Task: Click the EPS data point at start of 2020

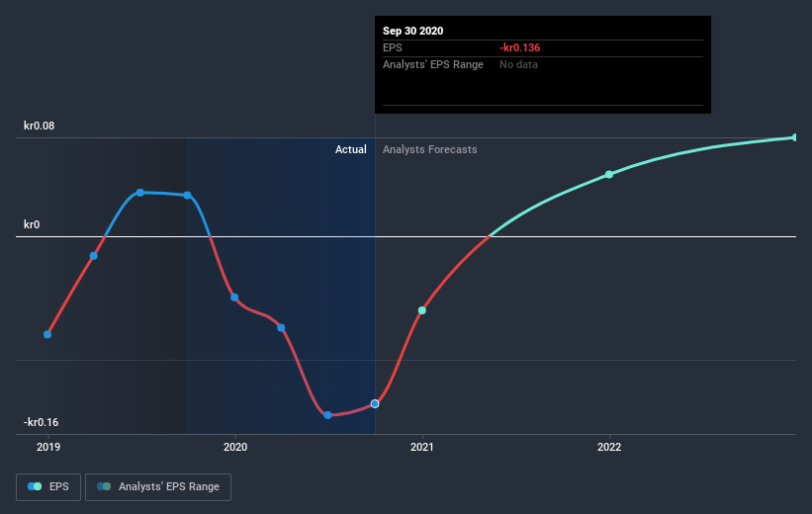Action: (x=234, y=298)
